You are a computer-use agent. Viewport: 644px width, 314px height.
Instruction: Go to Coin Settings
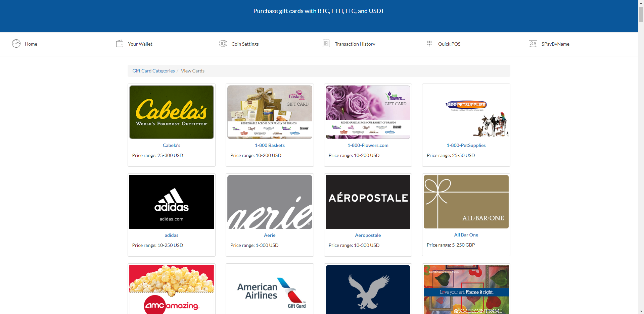[x=245, y=44]
